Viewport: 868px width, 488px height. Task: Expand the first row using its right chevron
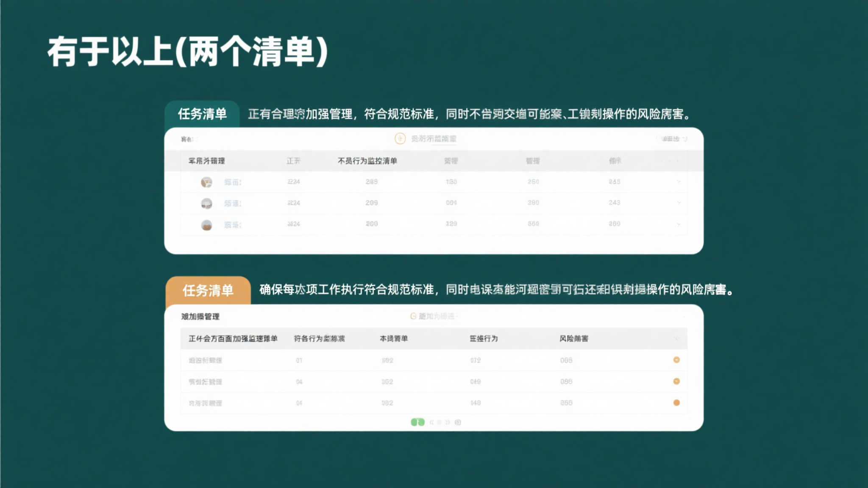[679, 182]
